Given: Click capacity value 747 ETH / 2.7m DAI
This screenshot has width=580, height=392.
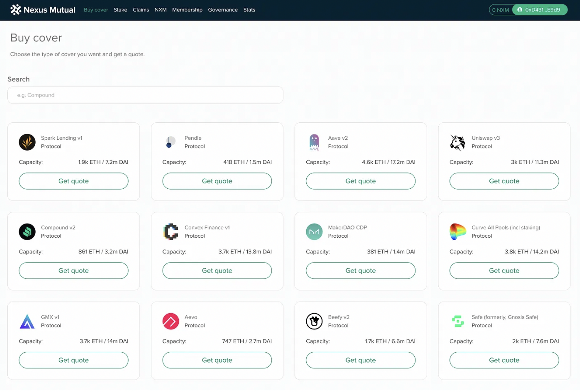Looking at the screenshot, I should (x=247, y=341).
